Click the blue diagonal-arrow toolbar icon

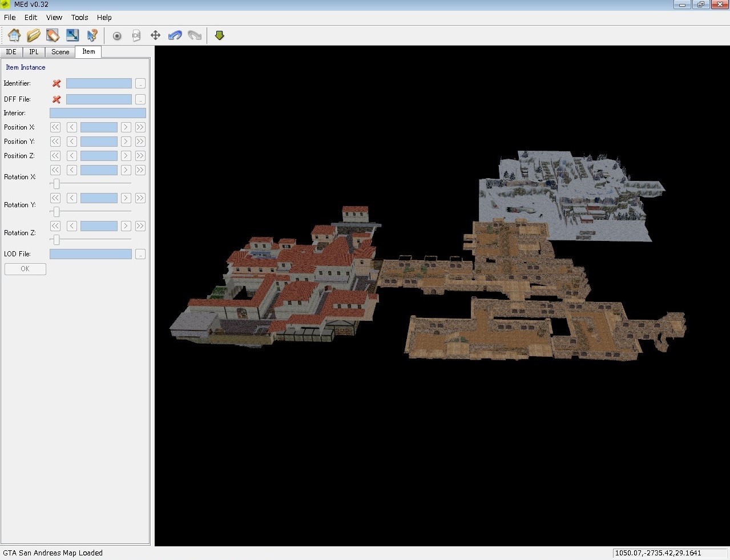click(72, 35)
